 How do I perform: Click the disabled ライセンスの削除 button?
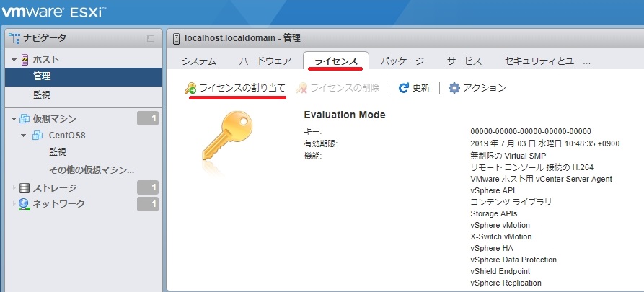[338, 88]
